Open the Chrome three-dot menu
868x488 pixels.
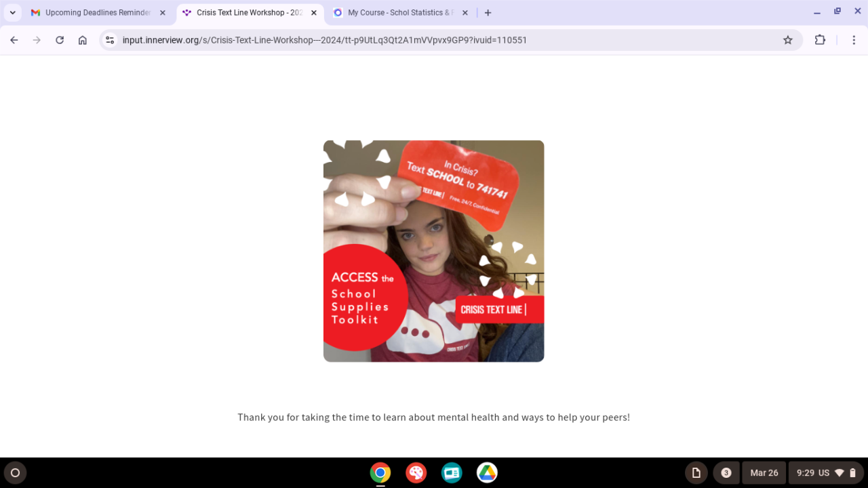tap(854, 40)
